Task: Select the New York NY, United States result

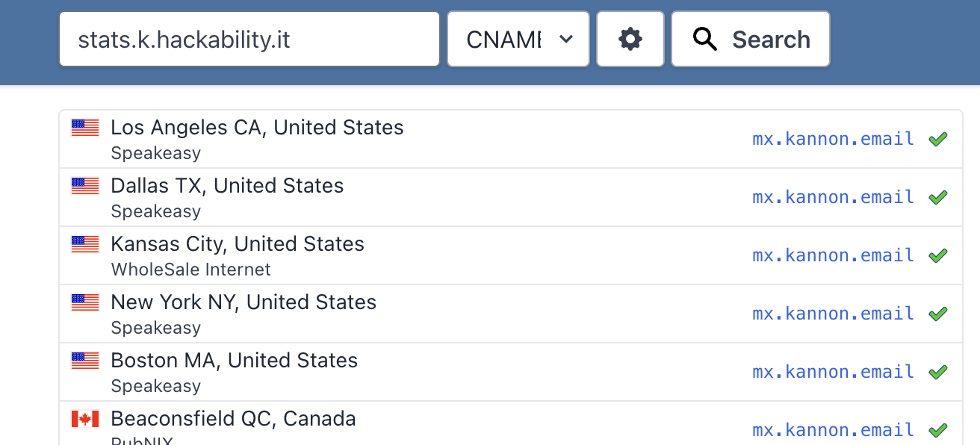Action: click(244, 302)
